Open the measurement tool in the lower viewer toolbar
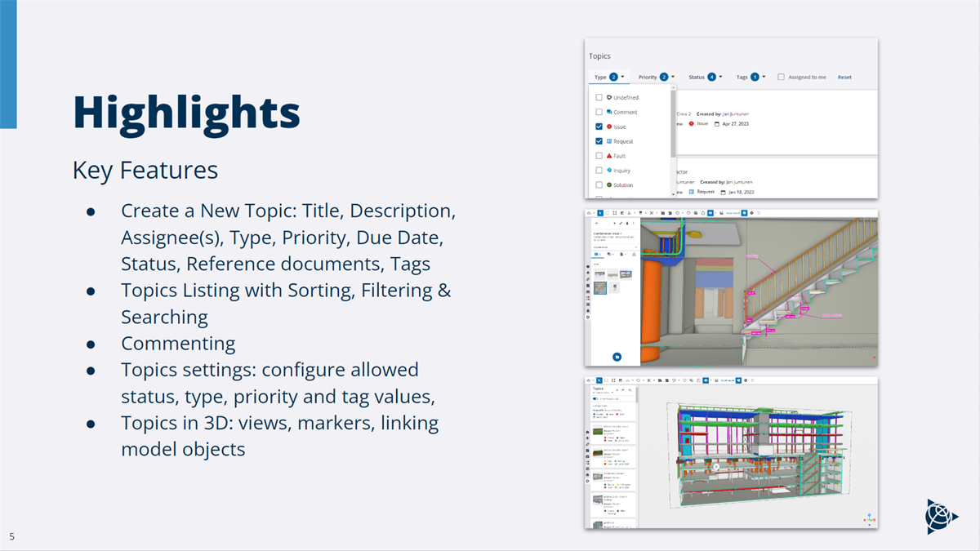980x551 pixels. click(648, 380)
